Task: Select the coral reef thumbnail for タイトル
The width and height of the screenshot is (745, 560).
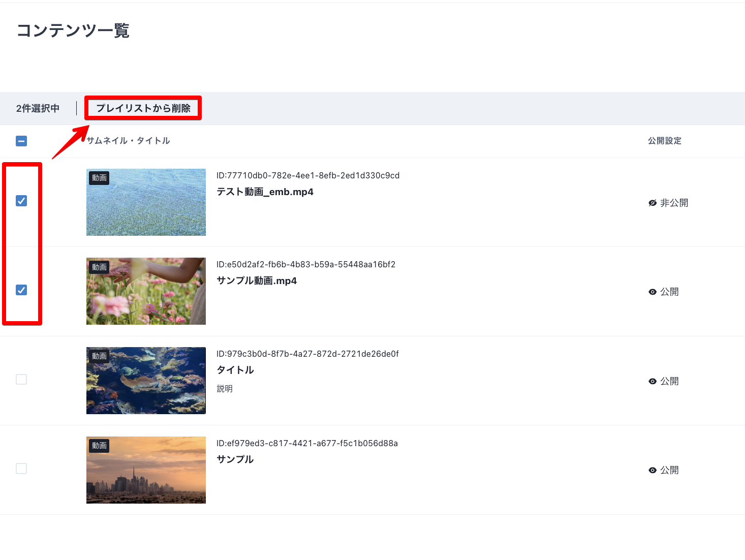Action: click(146, 381)
